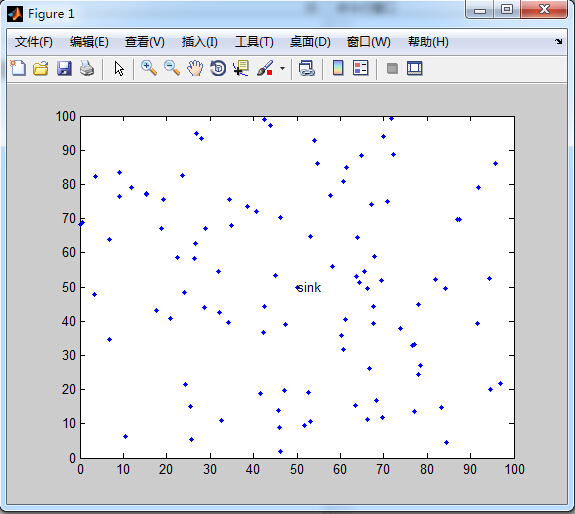575x514 pixels.
Task: Insert a colorbar from the toolbar
Action: point(338,68)
